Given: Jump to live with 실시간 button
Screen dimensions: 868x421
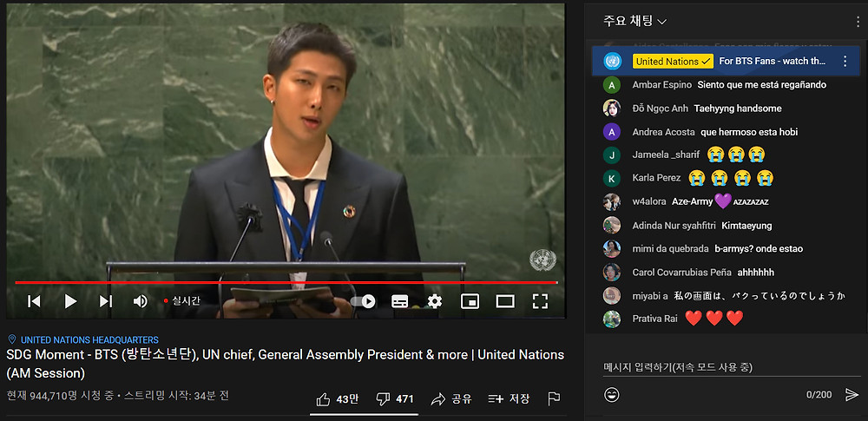Looking at the screenshot, I should [x=181, y=301].
